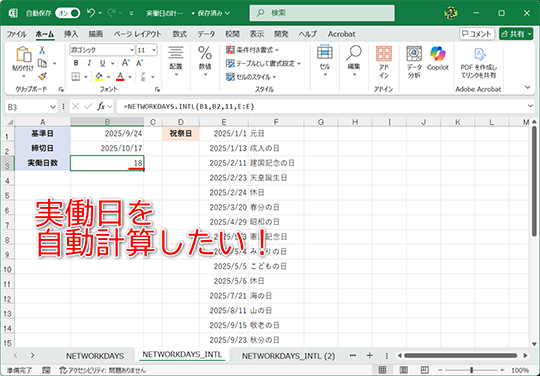Click the cut scissors icon
The image size is (540, 376).
tap(42, 50)
